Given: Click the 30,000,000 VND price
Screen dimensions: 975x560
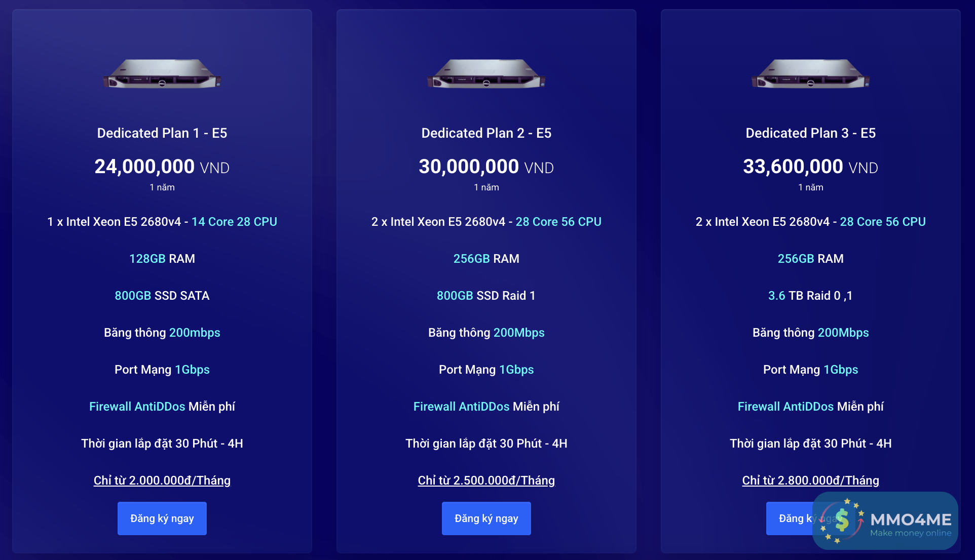Looking at the screenshot, I should pyautogui.click(x=486, y=167).
